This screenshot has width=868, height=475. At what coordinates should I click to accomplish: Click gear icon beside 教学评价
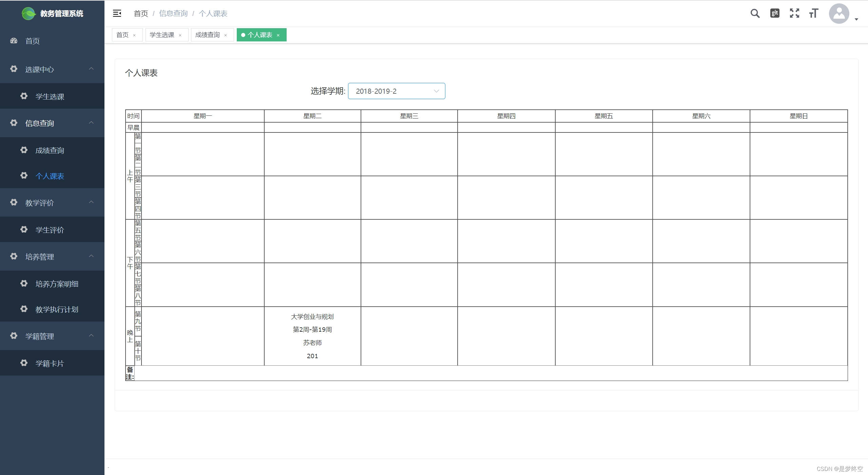(x=14, y=202)
